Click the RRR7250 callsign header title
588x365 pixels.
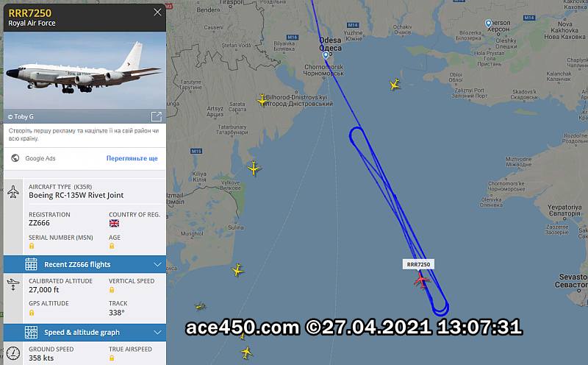30,13
